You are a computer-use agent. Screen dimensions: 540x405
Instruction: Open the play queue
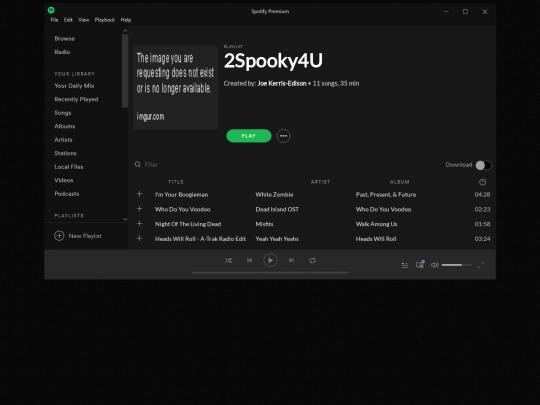[405, 265]
